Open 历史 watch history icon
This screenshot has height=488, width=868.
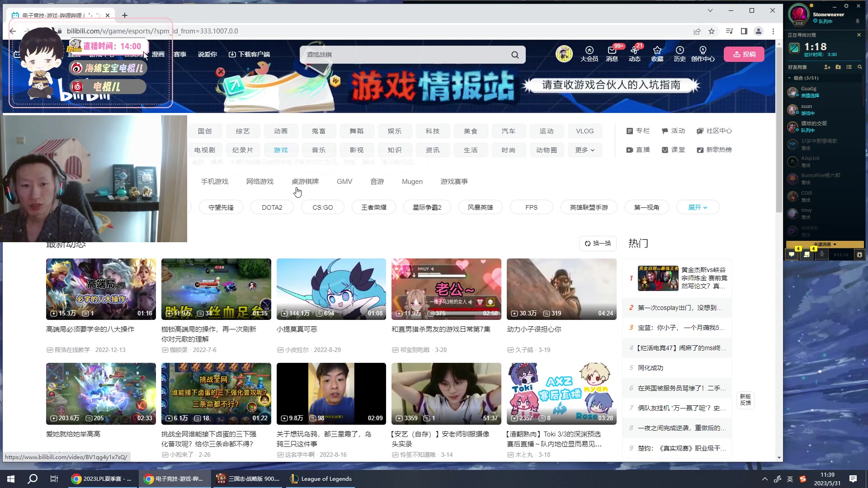click(680, 54)
